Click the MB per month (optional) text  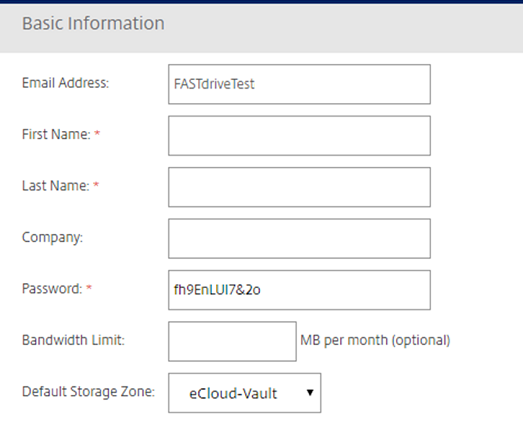(375, 341)
